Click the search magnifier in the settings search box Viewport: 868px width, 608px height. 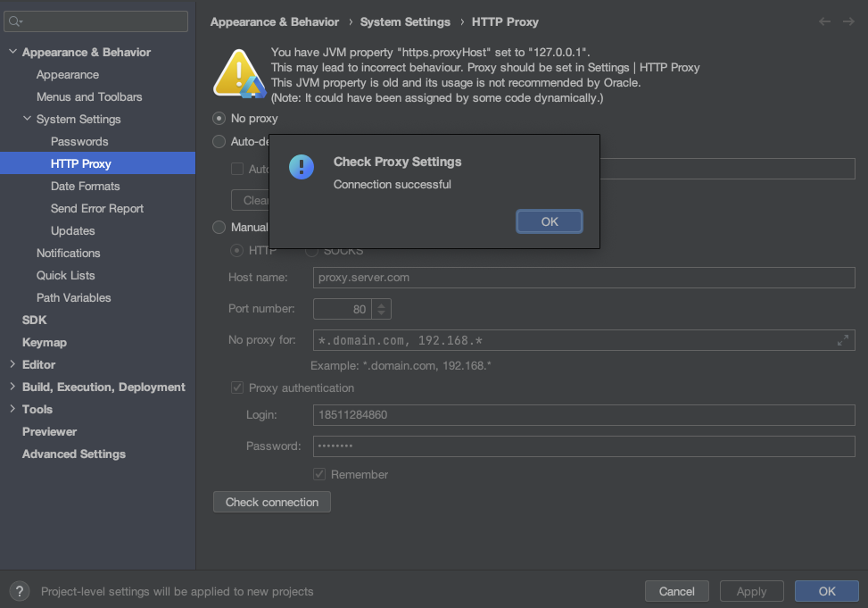point(12,21)
